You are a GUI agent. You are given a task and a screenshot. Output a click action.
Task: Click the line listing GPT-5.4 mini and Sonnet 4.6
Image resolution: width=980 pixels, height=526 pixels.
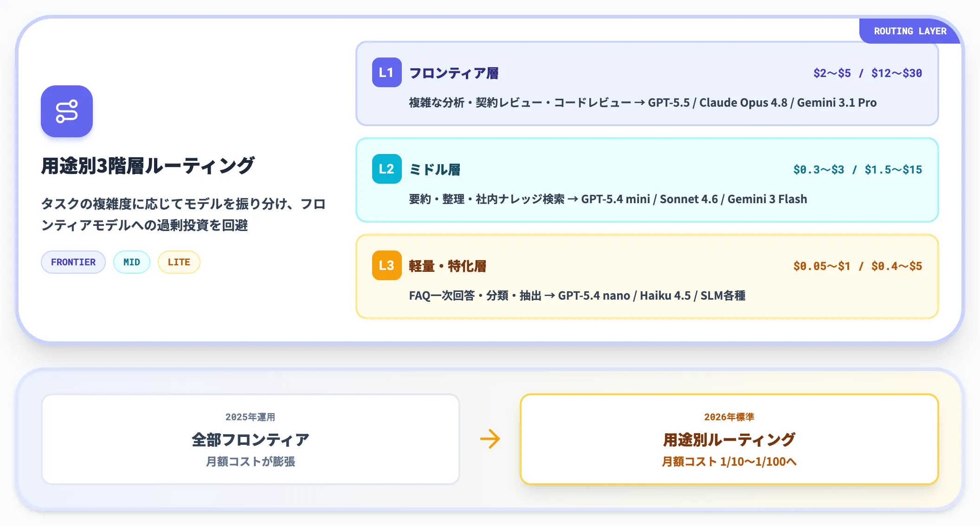tap(608, 199)
